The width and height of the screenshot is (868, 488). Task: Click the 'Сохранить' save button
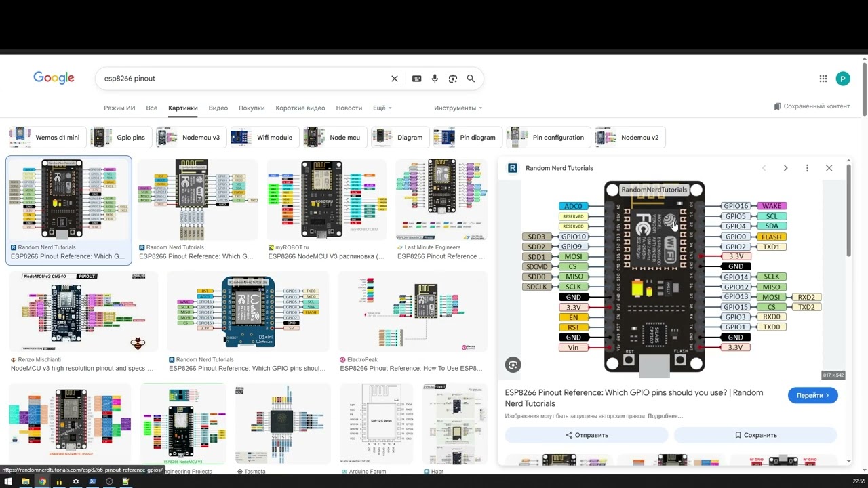[755, 435]
